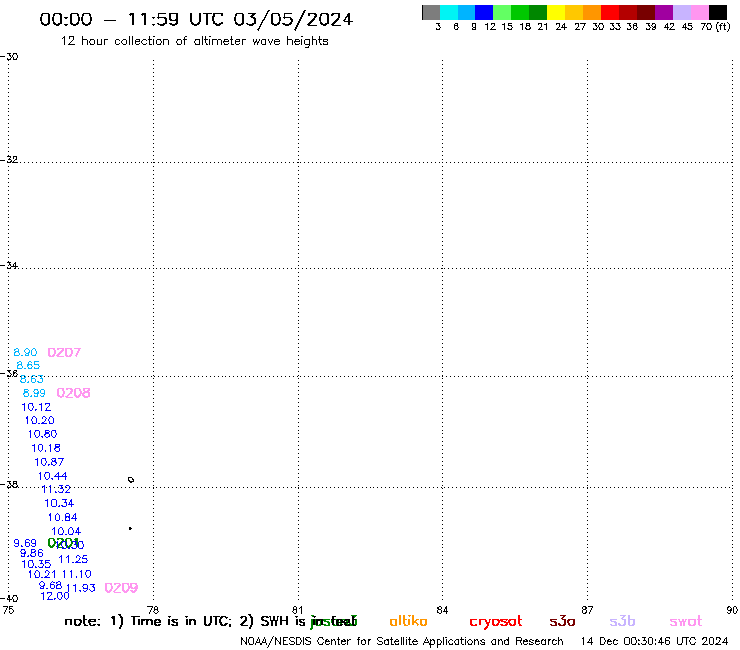The height and width of the screenshot is (650, 740).
Task: Click the wave height value 10.34
Action: pyautogui.click(x=59, y=503)
